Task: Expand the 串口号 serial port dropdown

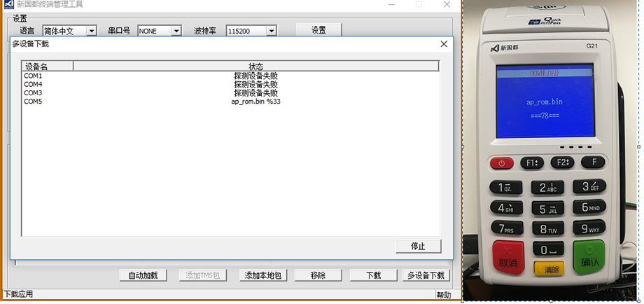Action: pos(176,31)
